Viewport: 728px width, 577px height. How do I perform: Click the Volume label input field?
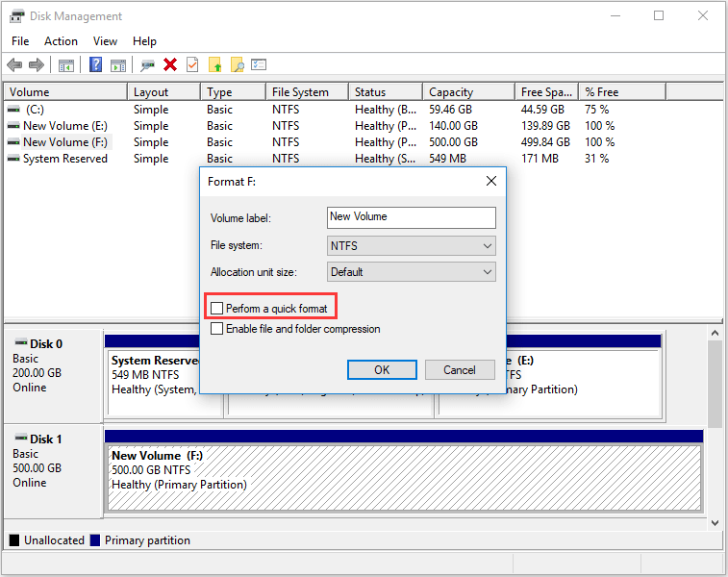(412, 217)
